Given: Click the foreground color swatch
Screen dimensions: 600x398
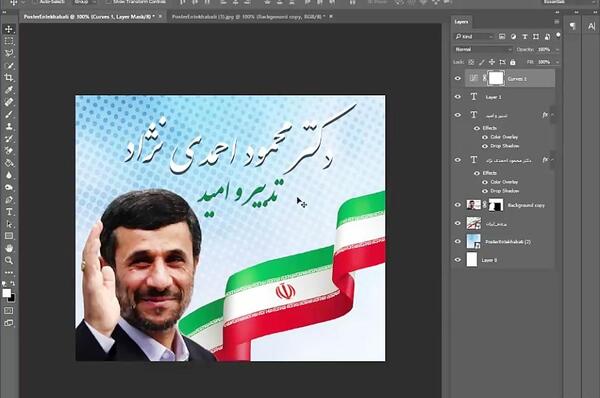Looking at the screenshot, I should coord(6,294).
